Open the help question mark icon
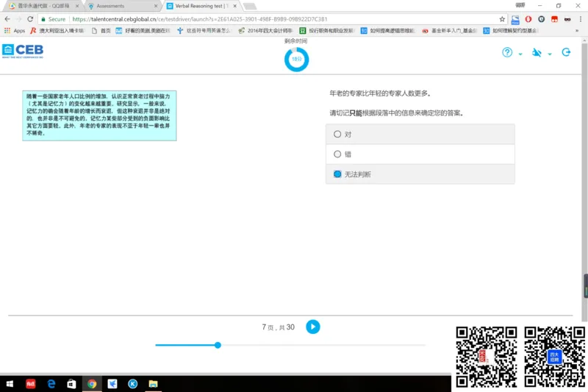 tap(507, 52)
